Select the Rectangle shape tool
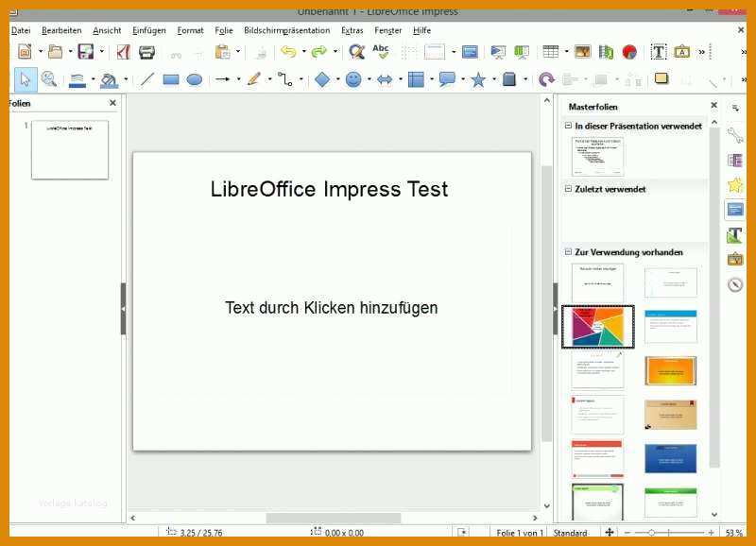This screenshot has height=546, width=756. click(171, 79)
